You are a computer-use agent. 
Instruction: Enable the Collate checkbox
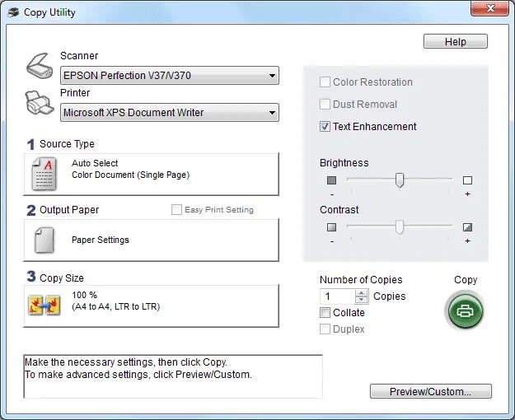325,313
